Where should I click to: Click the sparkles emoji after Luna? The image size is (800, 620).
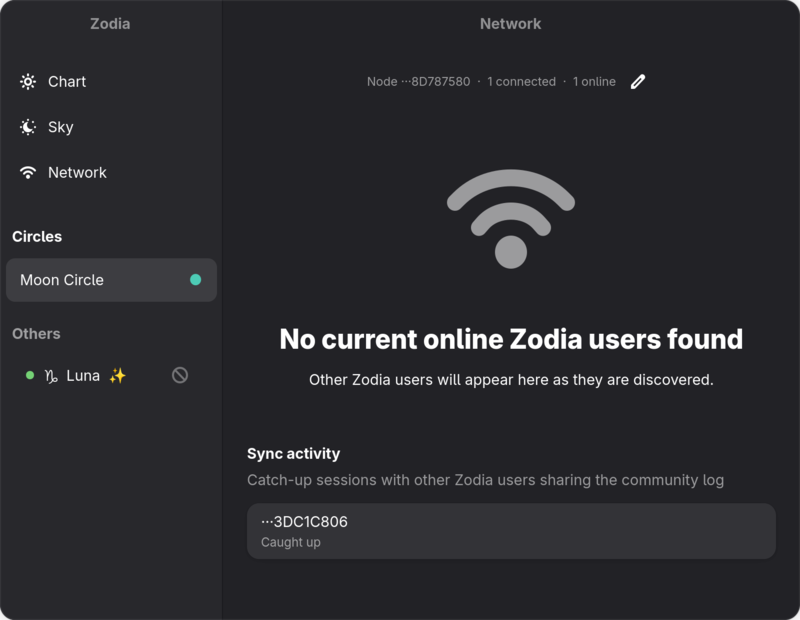(117, 376)
